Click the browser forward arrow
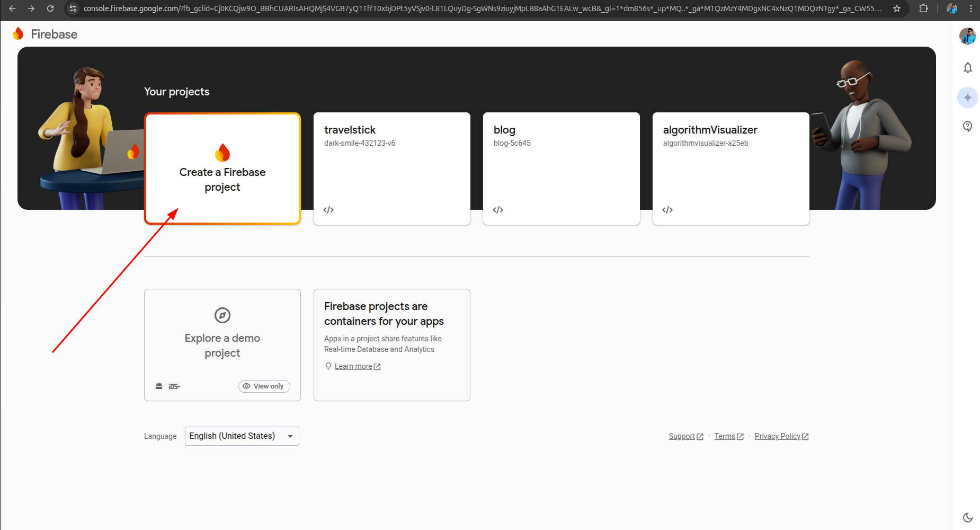The width and height of the screenshot is (980, 530). [31, 8]
